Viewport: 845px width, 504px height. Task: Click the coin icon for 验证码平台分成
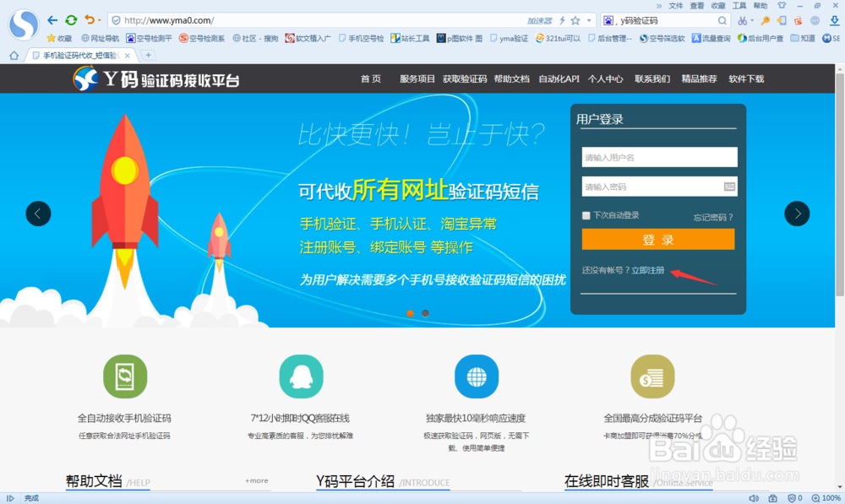[x=651, y=377]
